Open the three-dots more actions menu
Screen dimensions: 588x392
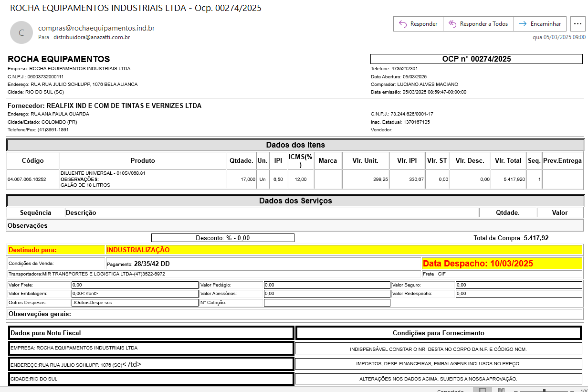click(x=577, y=24)
